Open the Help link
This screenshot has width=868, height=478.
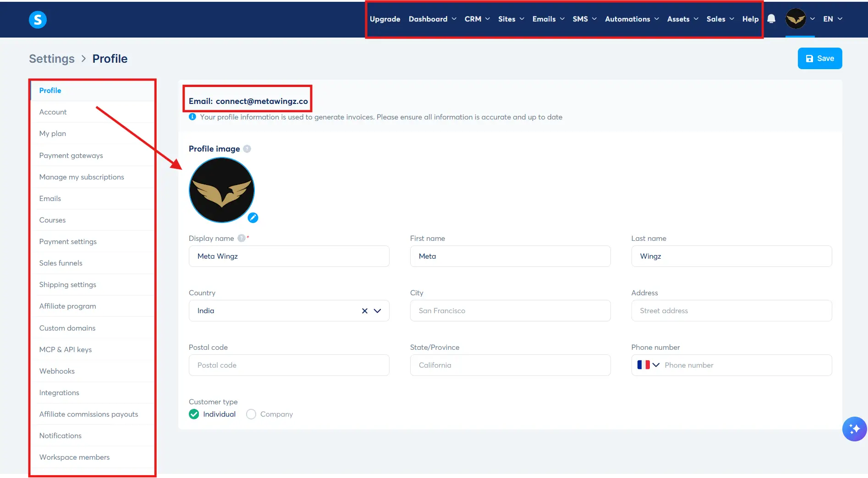(750, 19)
